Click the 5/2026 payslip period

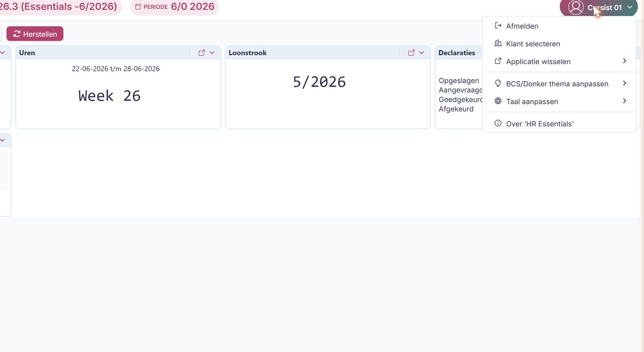pyautogui.click(x=319, y=82)
